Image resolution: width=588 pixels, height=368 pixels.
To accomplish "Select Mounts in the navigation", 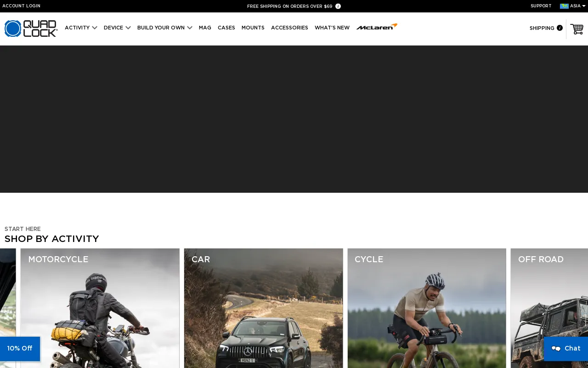I will tap(253, 28).
